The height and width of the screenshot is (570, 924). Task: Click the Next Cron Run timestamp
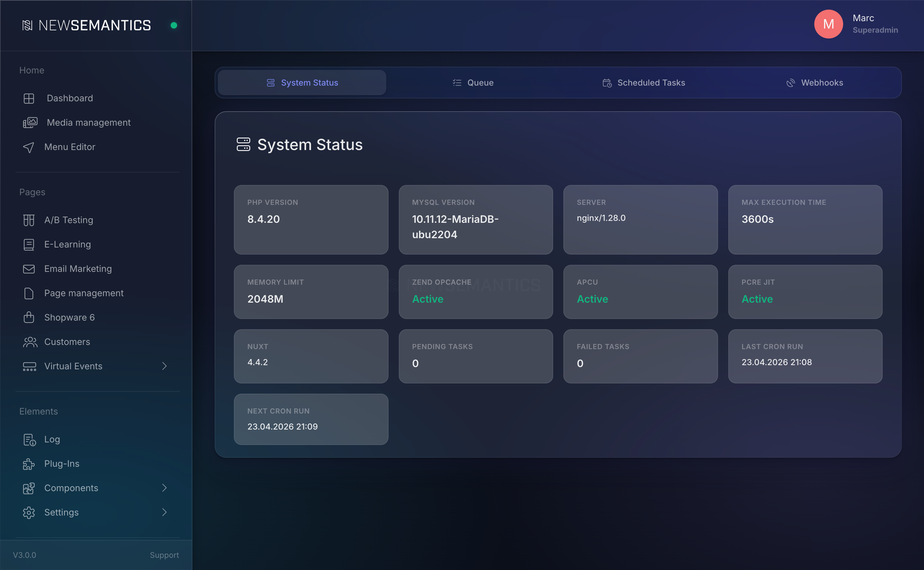click(x=282, y=427)
